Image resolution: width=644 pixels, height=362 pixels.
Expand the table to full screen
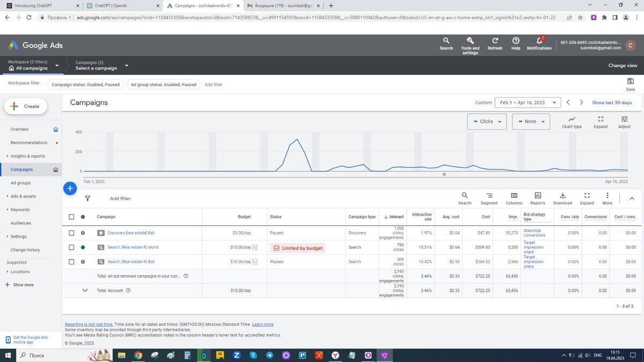[587, 198]
